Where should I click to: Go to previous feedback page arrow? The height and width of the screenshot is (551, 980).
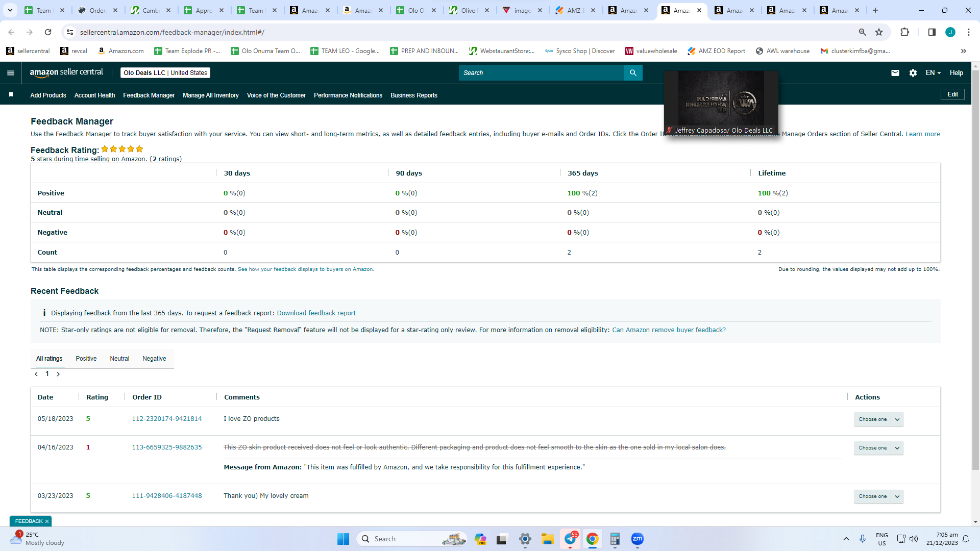tap(36, 374)
